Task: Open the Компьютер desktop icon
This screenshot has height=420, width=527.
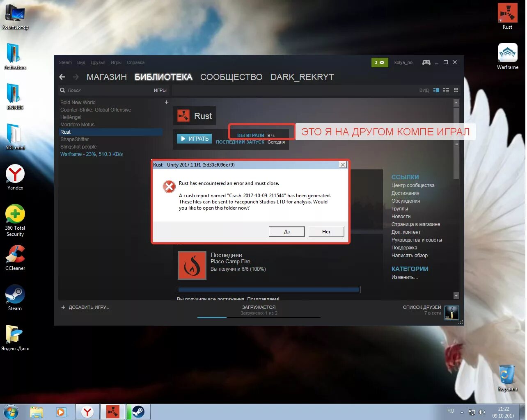Action: point(15,17)
